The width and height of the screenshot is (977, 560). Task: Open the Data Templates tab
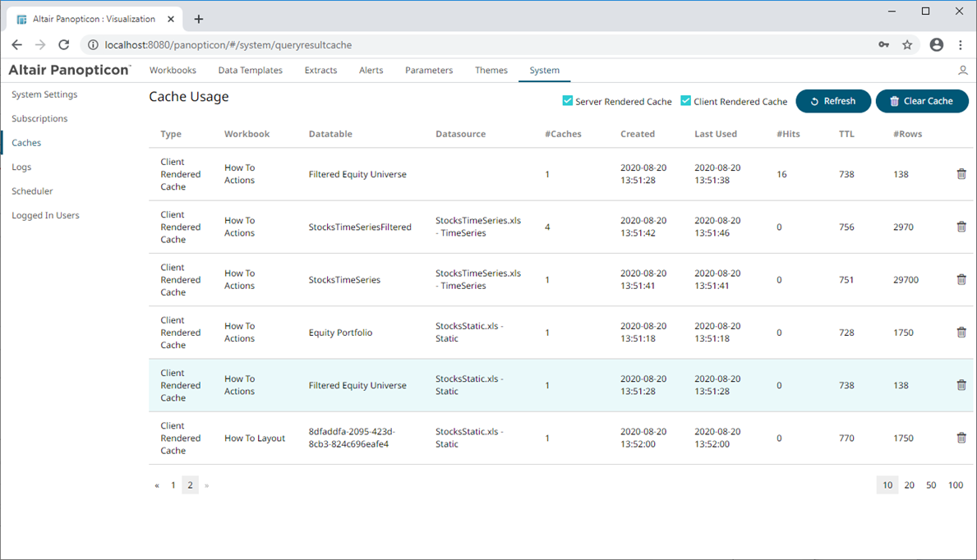[250, 71]
